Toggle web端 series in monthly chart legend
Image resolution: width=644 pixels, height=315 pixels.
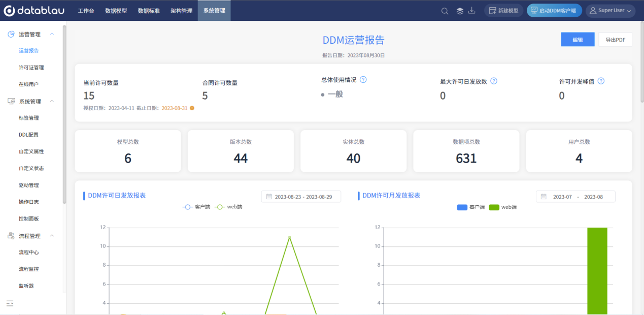pyautogui.click(x=502, y=207)
